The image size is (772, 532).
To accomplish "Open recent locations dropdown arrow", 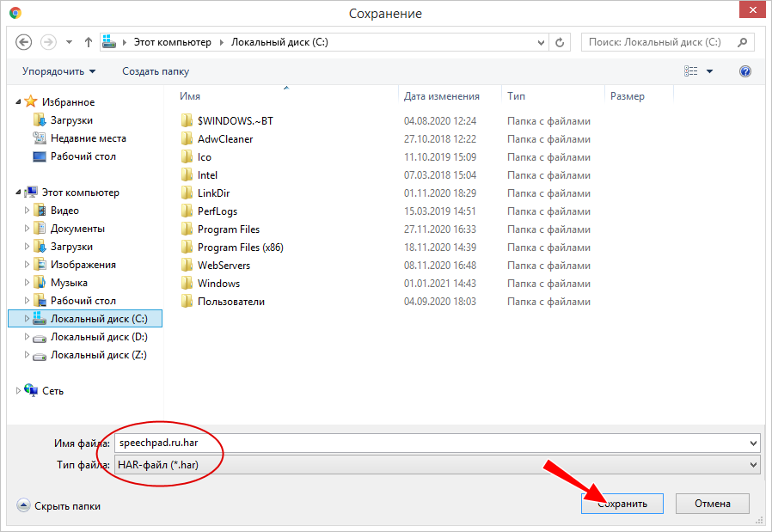I will pos(70,42).
